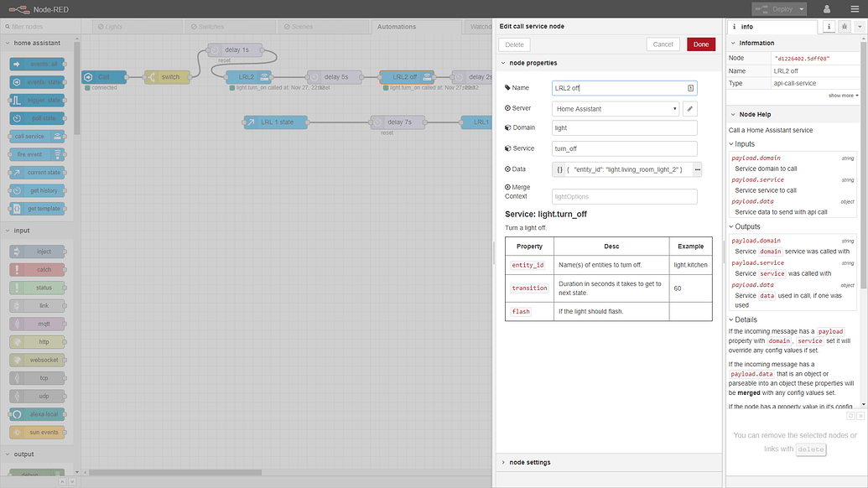Select the LRL 1 state node
The image size is (868, 488).
click(x=276, y=122)
